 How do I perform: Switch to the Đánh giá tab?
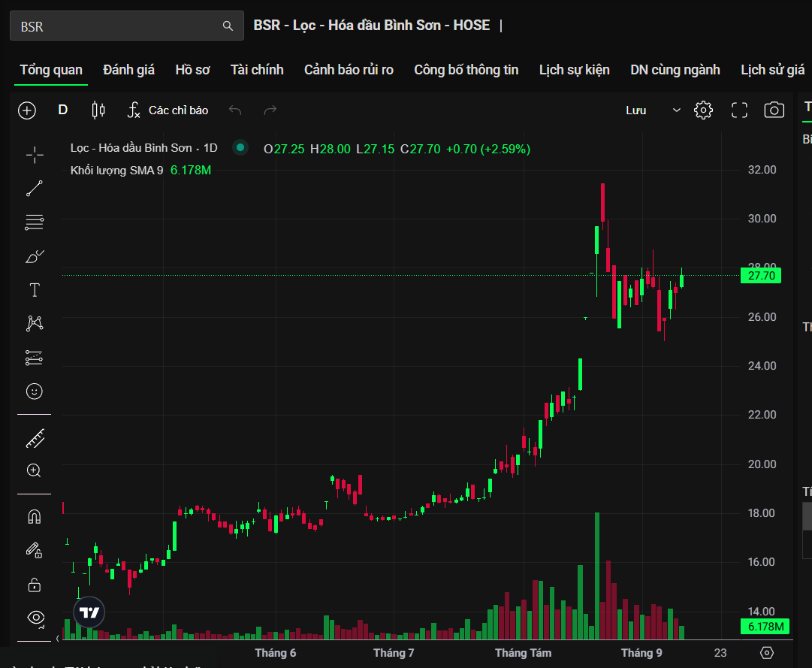(129, 70)
